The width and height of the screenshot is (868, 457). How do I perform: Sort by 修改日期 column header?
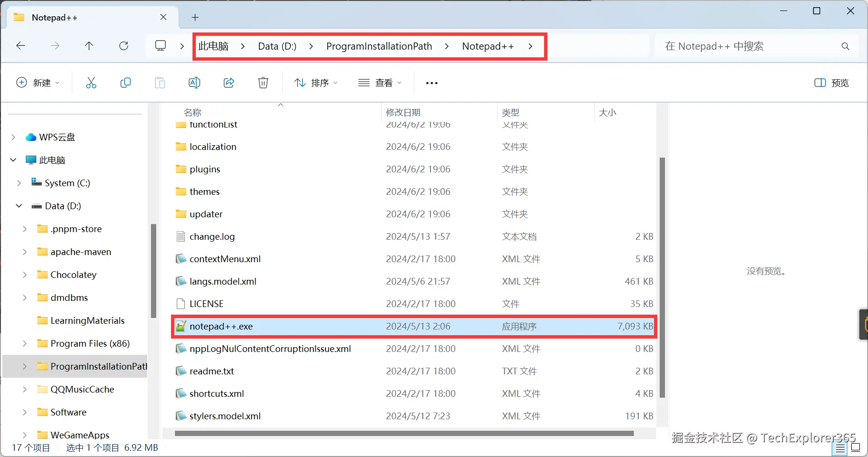coord(403,113)
